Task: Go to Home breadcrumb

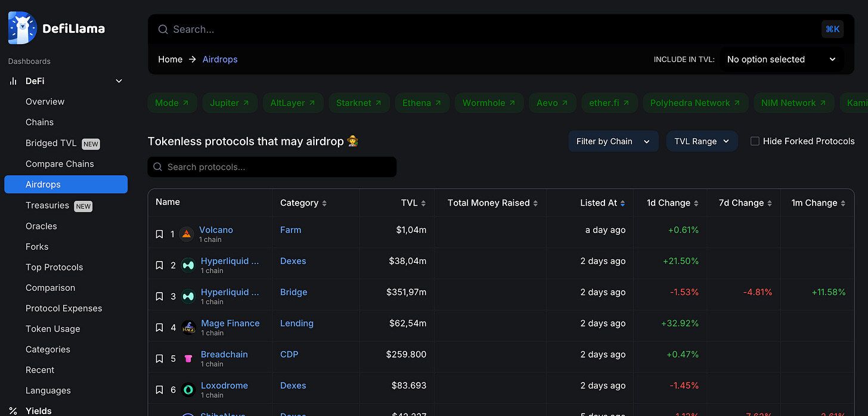Action: point(170,60)
